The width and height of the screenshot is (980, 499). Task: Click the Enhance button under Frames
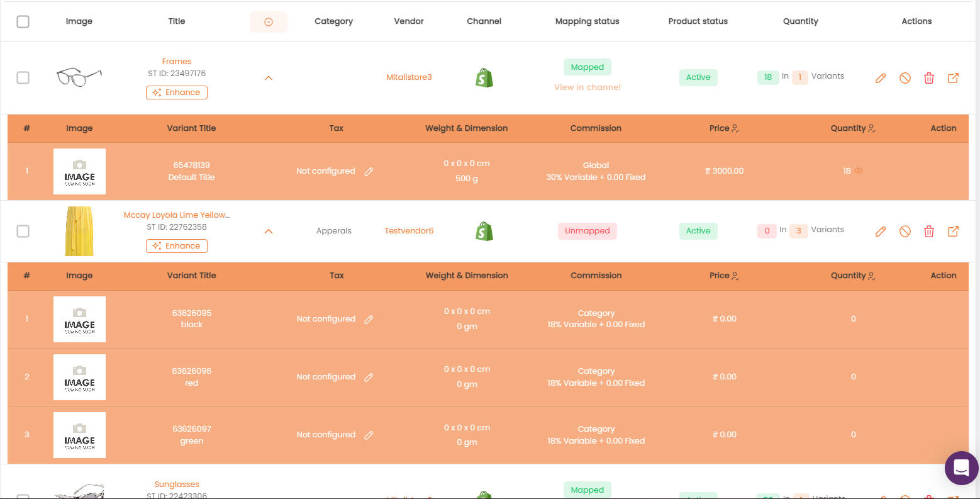[x=177, y=93]
